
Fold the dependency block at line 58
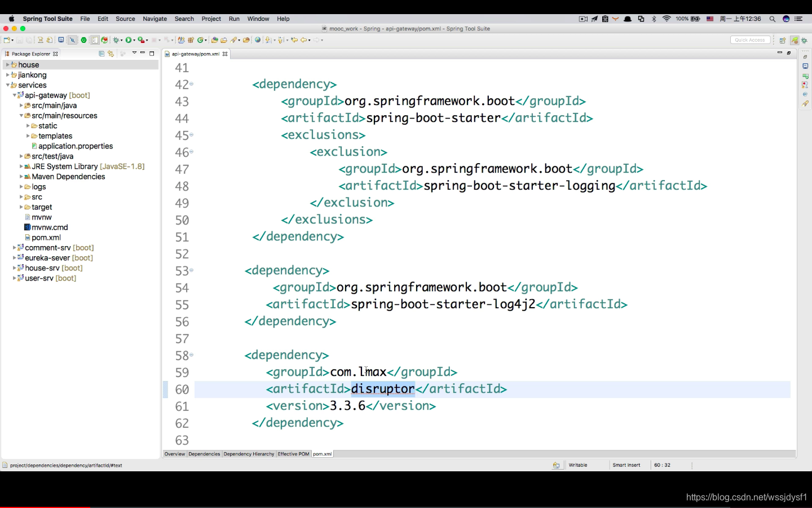(192, 355)
